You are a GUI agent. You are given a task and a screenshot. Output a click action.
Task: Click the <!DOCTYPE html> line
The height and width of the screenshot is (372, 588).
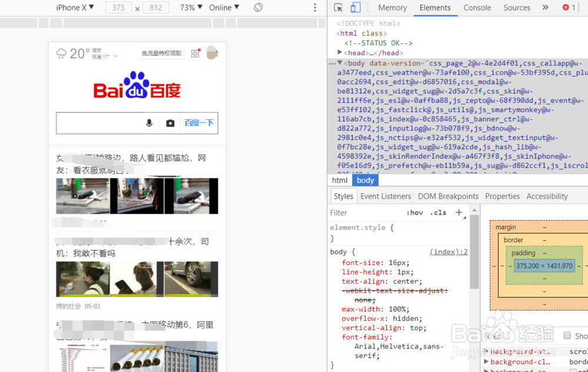click(x=368, y=24)
